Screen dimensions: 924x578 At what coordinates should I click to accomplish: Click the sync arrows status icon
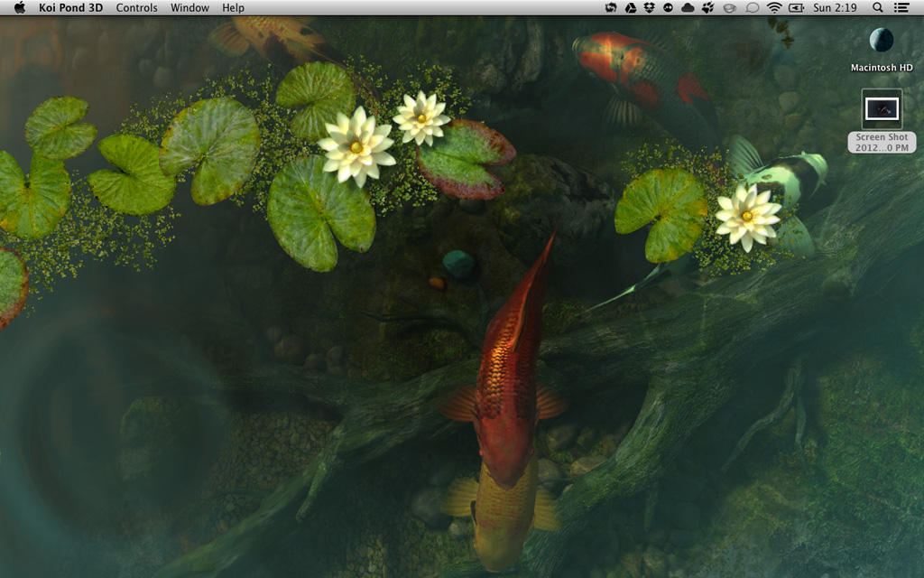[612, 8]
